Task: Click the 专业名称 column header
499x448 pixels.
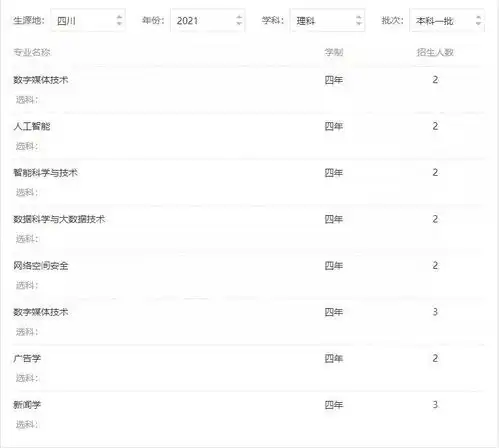Action: 32,52
